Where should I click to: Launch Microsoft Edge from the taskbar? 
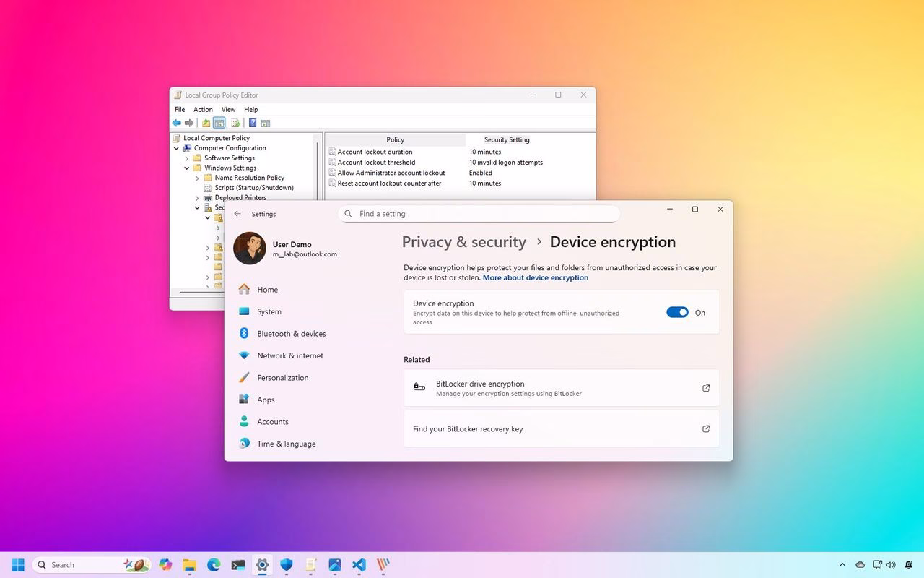tap(214, 565)
